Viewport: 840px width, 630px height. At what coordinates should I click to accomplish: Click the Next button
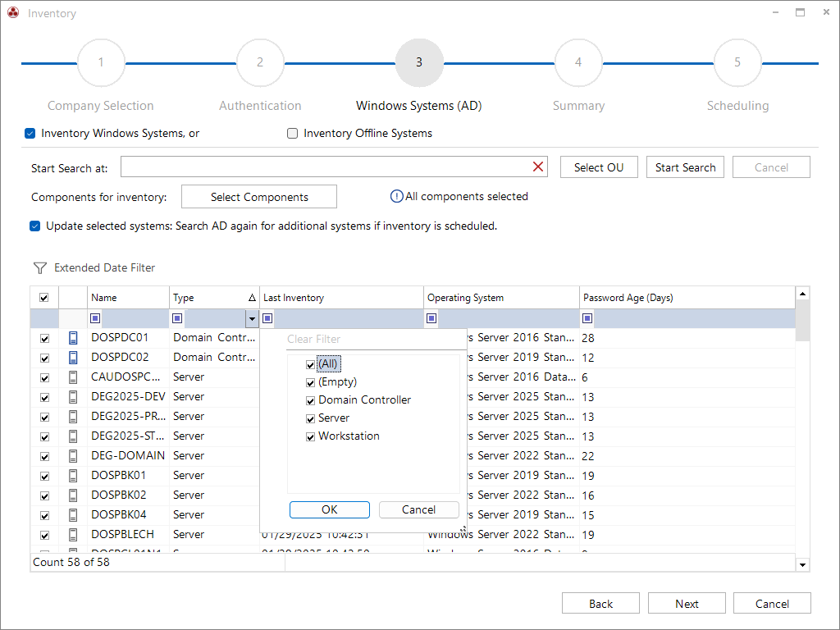tap(687, 603)
